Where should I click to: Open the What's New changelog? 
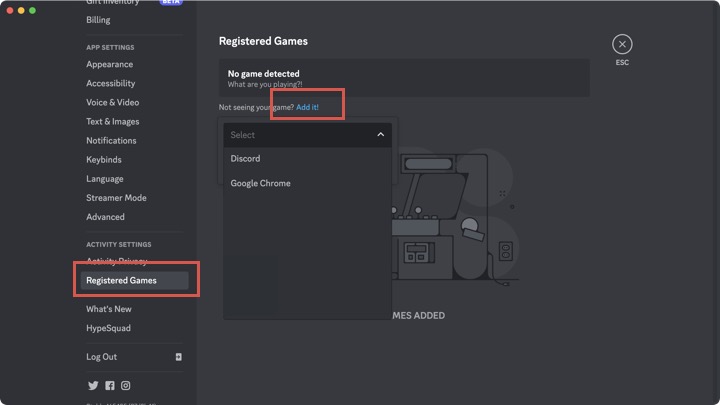click(108, 310)
